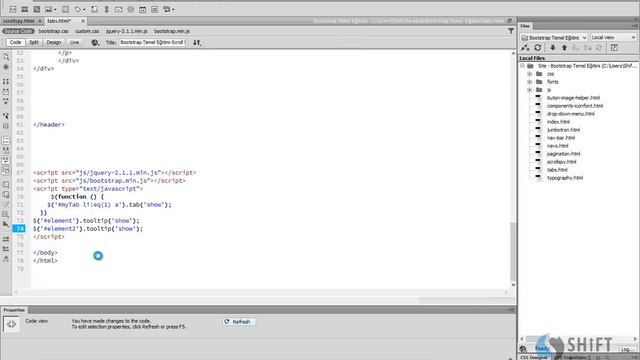Screen dimensions: 640x360
Task: Open the Bootstrap Temel Eğitimi site dropdown
Action: 554,38
